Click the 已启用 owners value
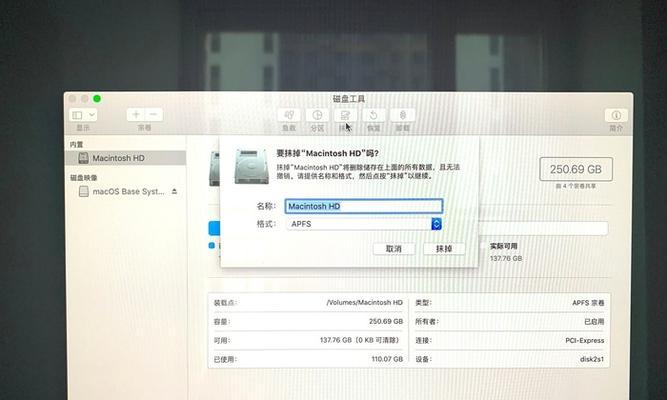The image size is (667, 400). coord(594,321)
